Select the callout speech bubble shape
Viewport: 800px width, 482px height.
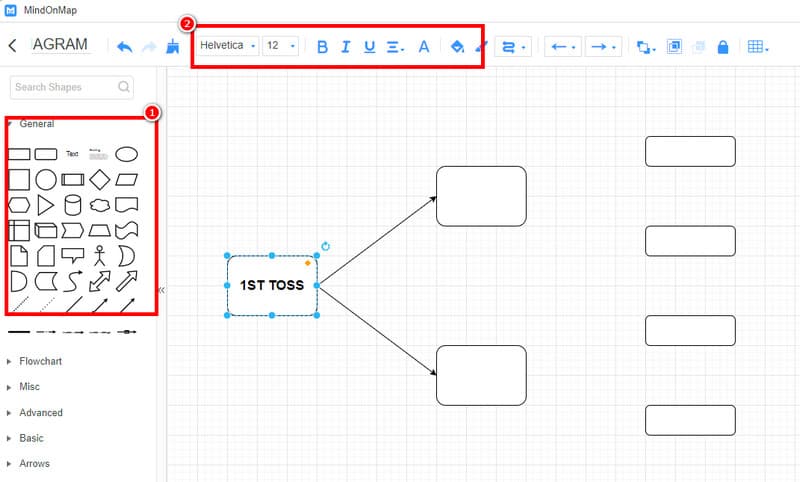click(x=72, y=255)
